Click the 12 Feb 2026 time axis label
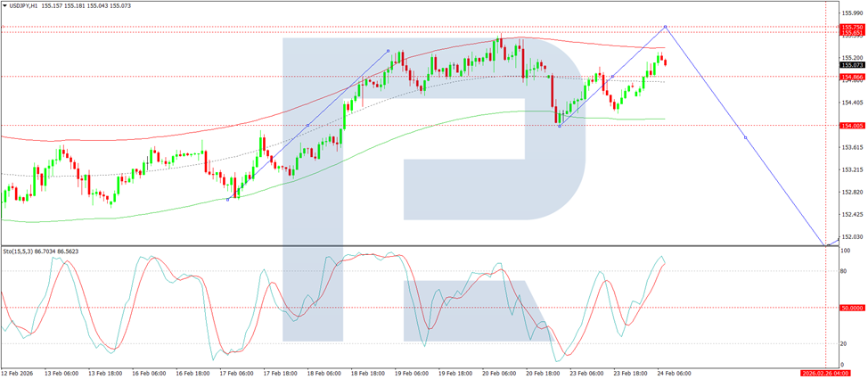 [16, 374]
